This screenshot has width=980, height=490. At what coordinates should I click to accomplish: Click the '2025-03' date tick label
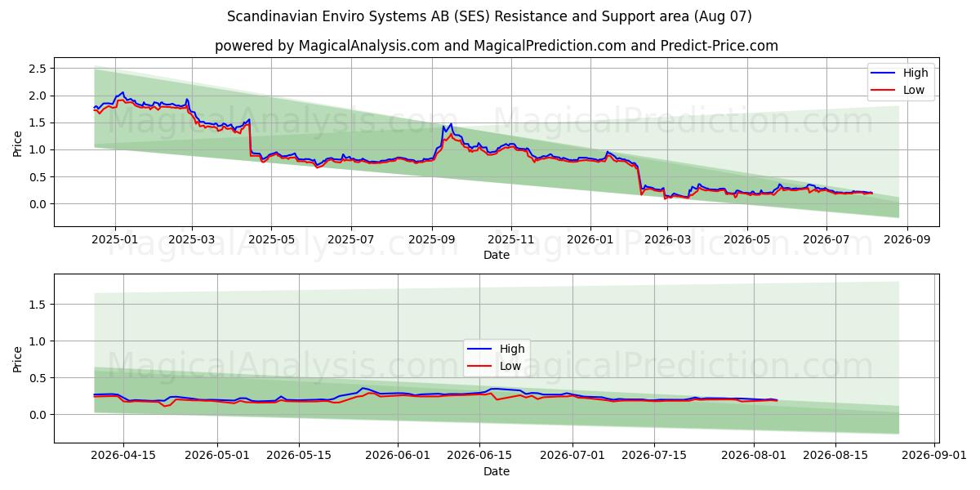(x=192, y=239)
